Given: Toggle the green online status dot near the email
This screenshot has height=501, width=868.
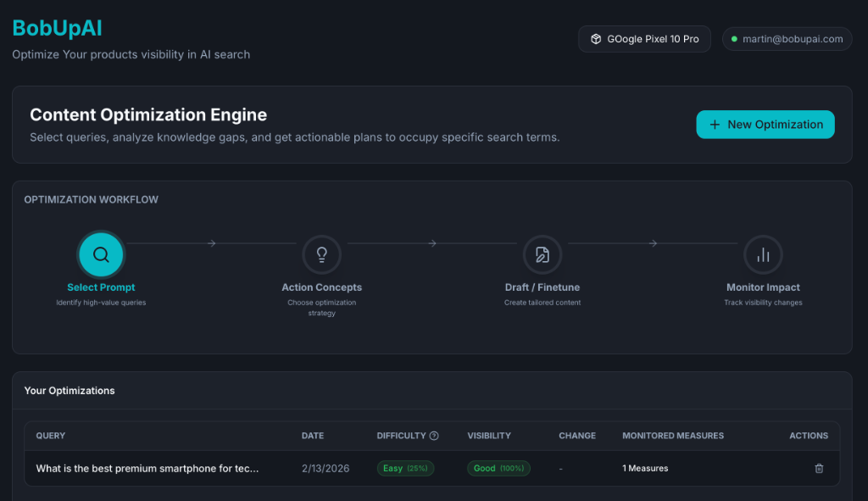Looking at the screenshot, I should pos(732,38).
